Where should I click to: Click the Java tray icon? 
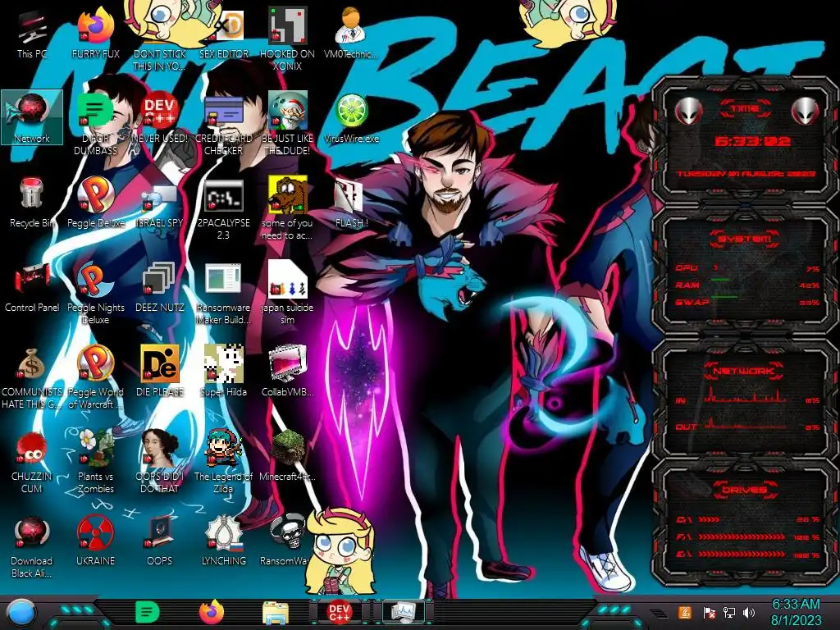click(x=685, y=612)
